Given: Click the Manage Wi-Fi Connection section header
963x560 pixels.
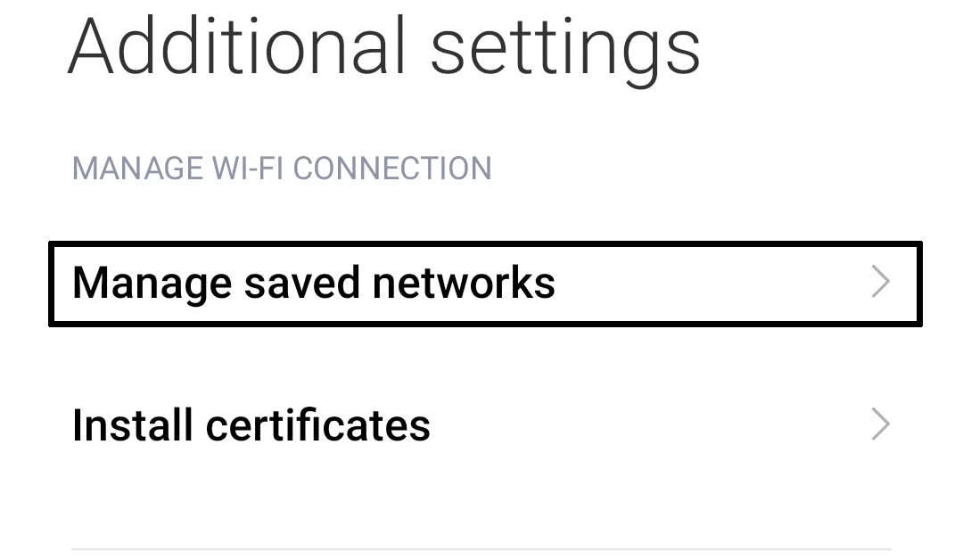Looking at the screenshot, I should (x=282, y=169).
